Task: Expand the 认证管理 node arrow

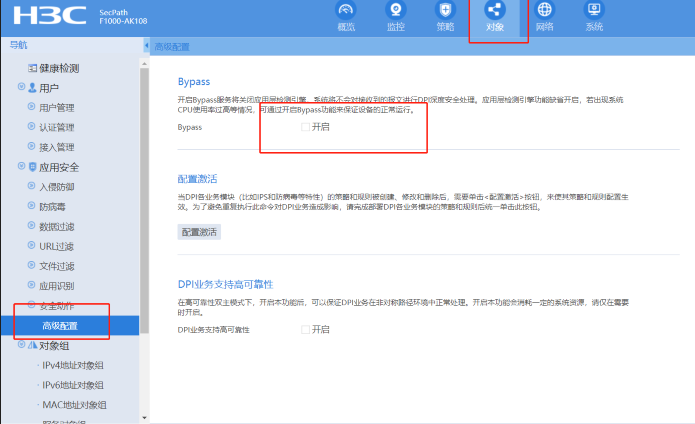Action: (x=31, y=126)
